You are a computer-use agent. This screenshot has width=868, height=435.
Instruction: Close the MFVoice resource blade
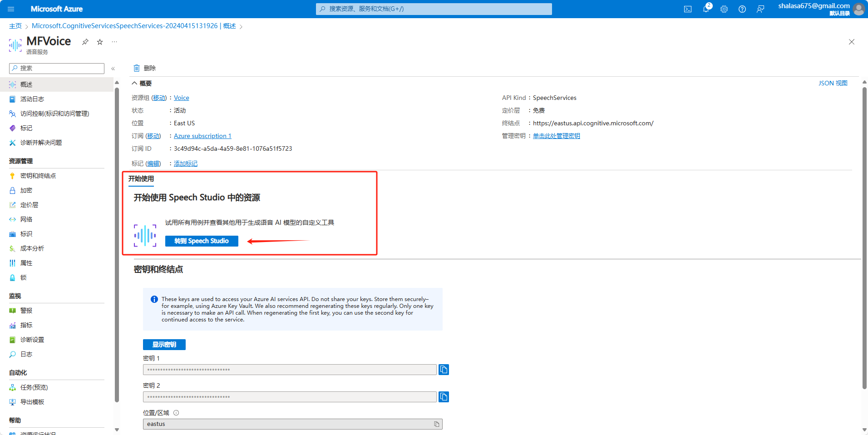click(852, 42)
